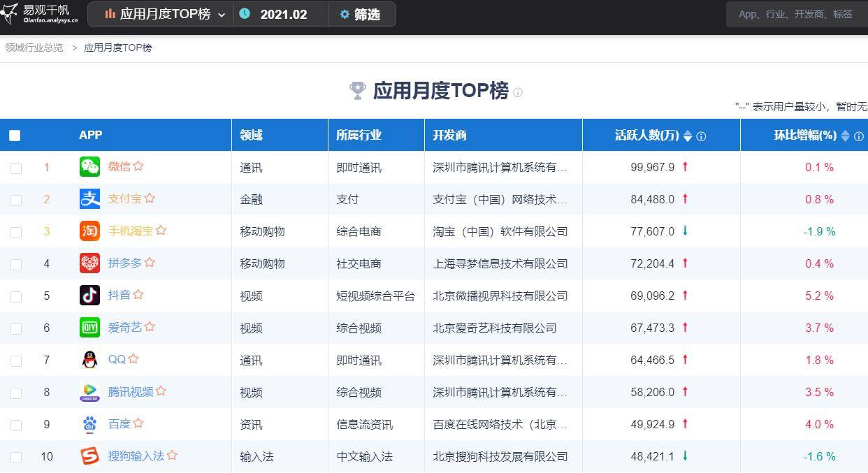Click the 短视频综合平台 industry cell
868x473 pixels.
click(375, 296)
